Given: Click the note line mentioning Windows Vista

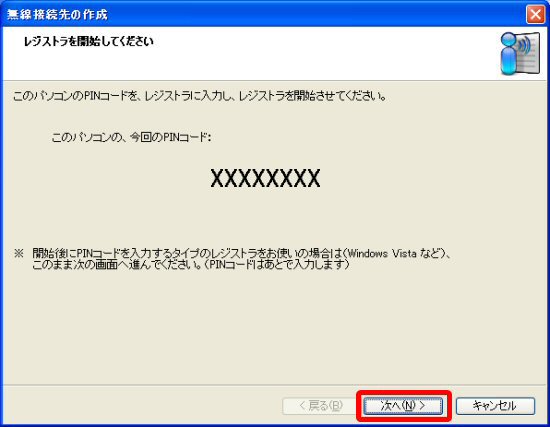Looking at the screenshot, I should [x=242, y=253].
